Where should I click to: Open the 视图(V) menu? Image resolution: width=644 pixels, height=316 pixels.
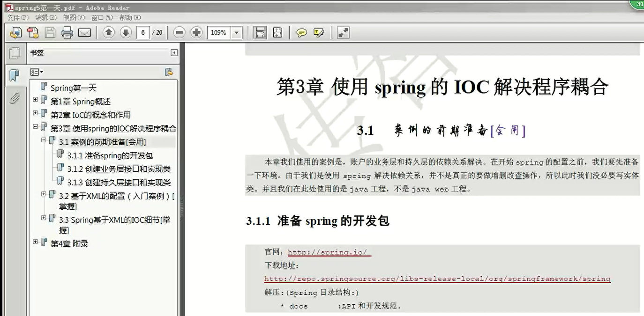74,17
